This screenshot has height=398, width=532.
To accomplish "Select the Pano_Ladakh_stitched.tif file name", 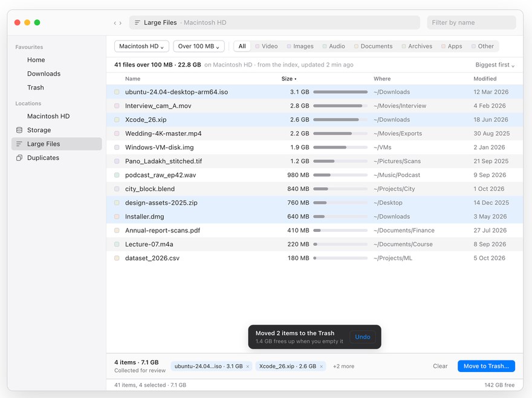I will [x=164, y=161].
